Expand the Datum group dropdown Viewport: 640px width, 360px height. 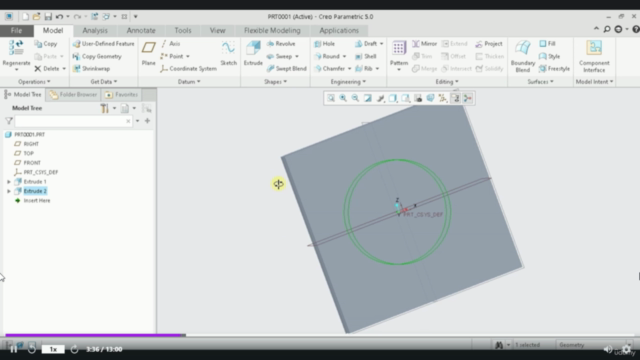pyautogui.click(x=189, y=82)
